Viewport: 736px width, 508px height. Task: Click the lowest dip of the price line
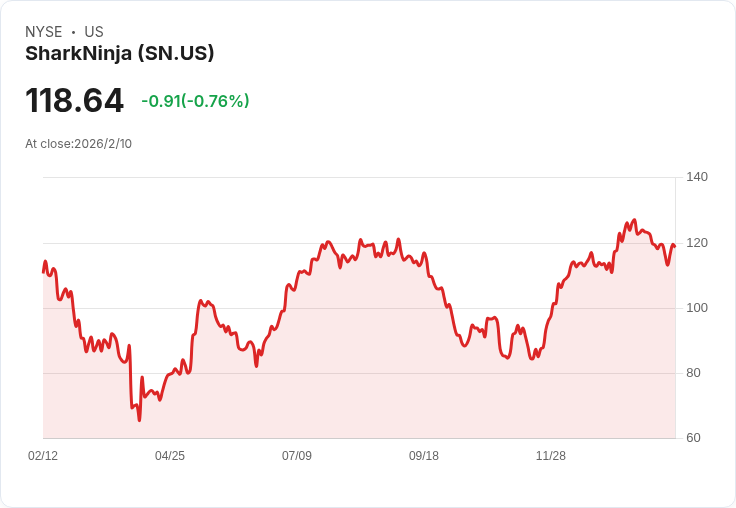coord(139,420)
